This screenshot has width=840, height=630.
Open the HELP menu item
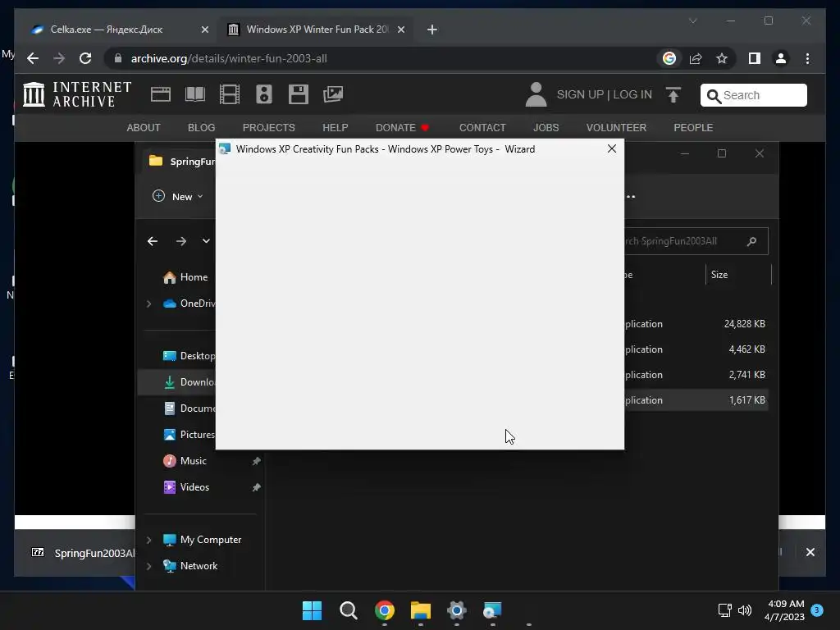[x=335, y=127]
